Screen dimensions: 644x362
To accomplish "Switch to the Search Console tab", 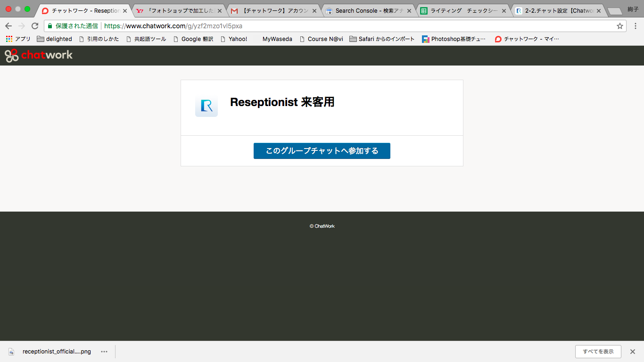I will click(x=368, y=10).
